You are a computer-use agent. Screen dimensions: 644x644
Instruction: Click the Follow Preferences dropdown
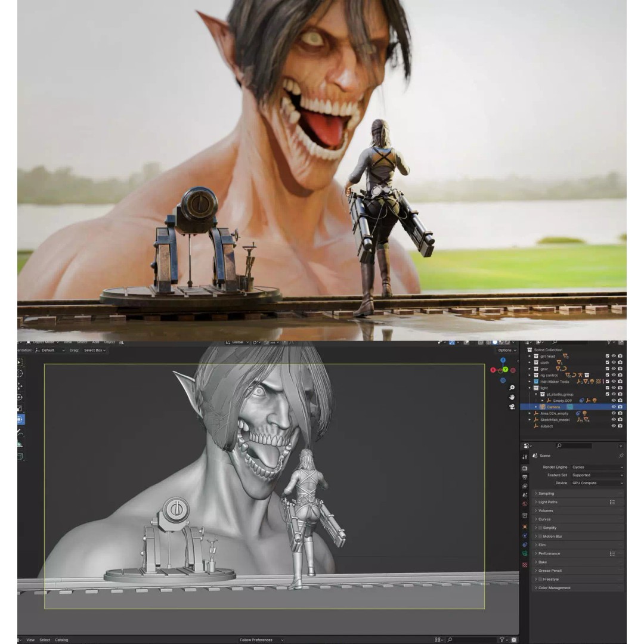pyautogui.click(x=261, y=640)
